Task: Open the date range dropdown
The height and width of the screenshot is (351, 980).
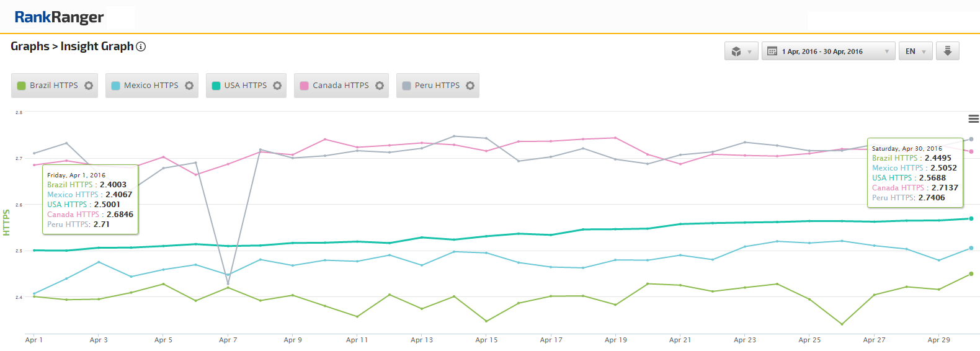Action: click(x=828, y=51)
